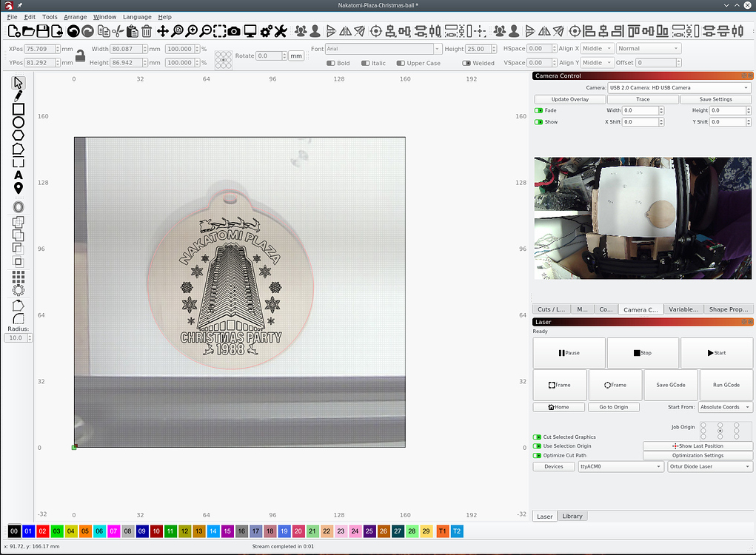The width and height of the screenshot is (756, 555).
Task: Click the laser Start button
Action: point(717,353)
